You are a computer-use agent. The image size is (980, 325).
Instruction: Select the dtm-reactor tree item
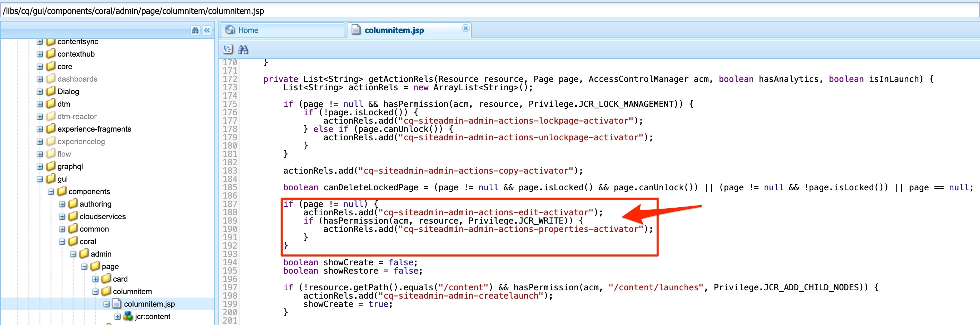pyautogui.click(x=77, y=117)
